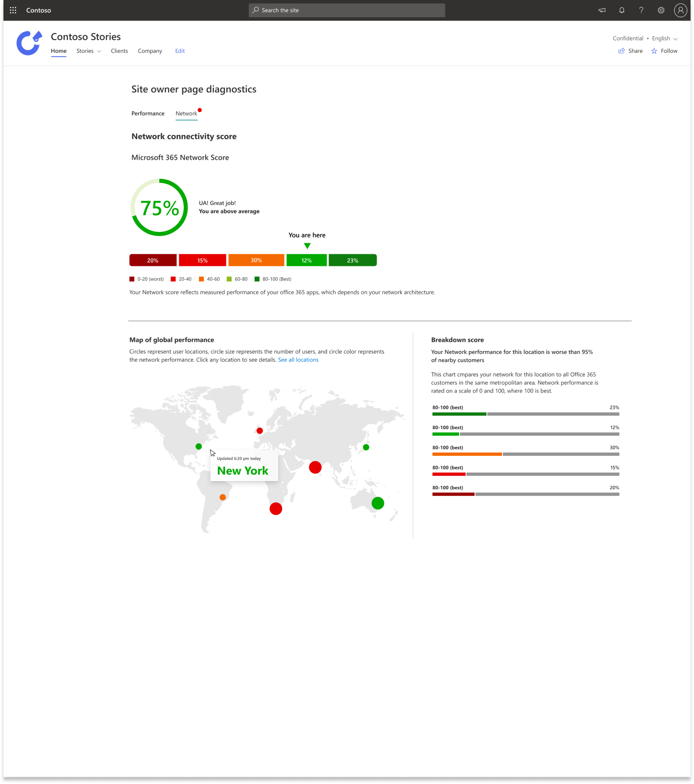Click the red circle over Europe
Image resolution: width=694 pixels, height=784 pixels.
(x=259, y=431)
